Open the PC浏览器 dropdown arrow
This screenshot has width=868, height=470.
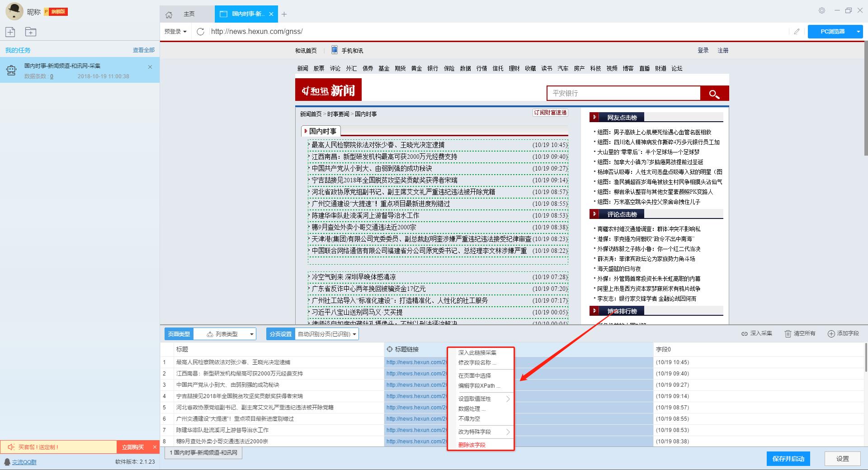pyautogui.click(x=858, y=31)
